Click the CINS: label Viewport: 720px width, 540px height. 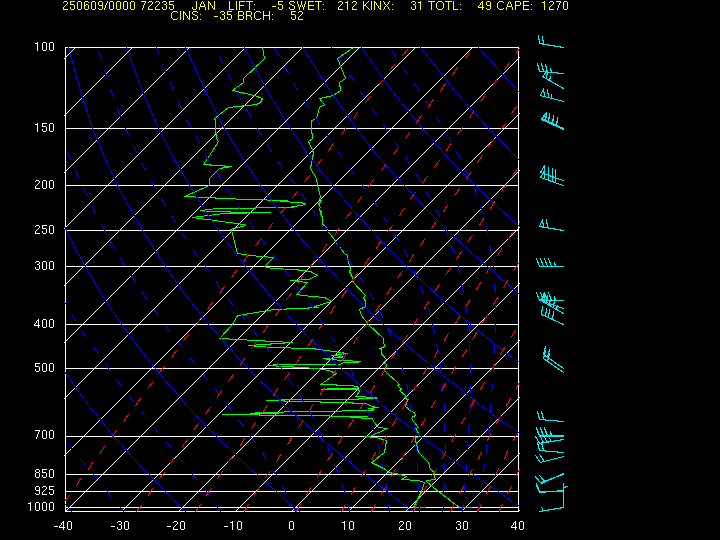186,16
